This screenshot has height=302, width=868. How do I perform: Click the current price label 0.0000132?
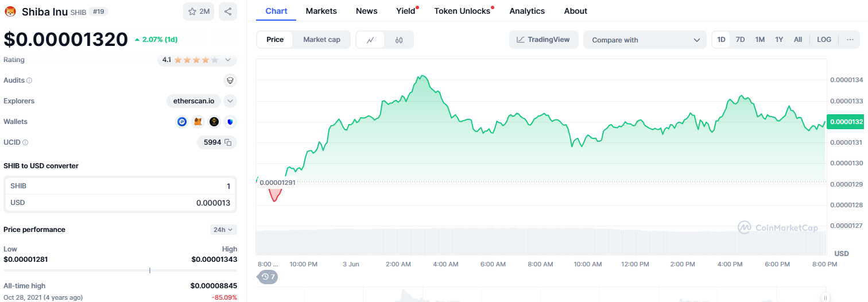click(x=846, y=122)
